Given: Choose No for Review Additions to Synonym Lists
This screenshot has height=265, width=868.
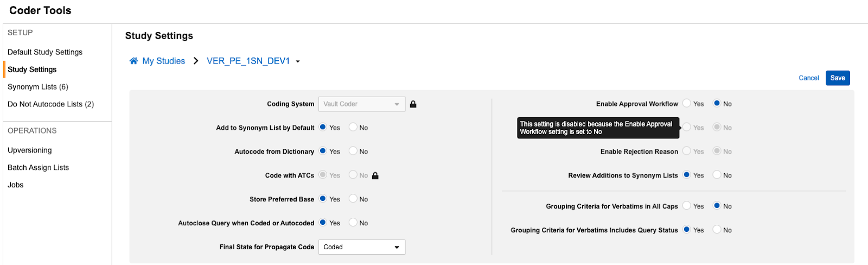Looking at the screenshot, I should click(717, 175).
